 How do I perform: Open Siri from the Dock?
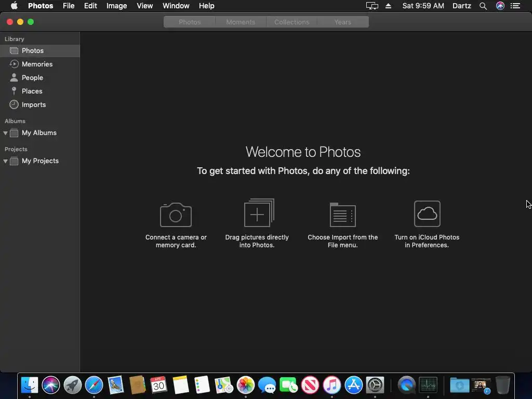pos(51,385)
